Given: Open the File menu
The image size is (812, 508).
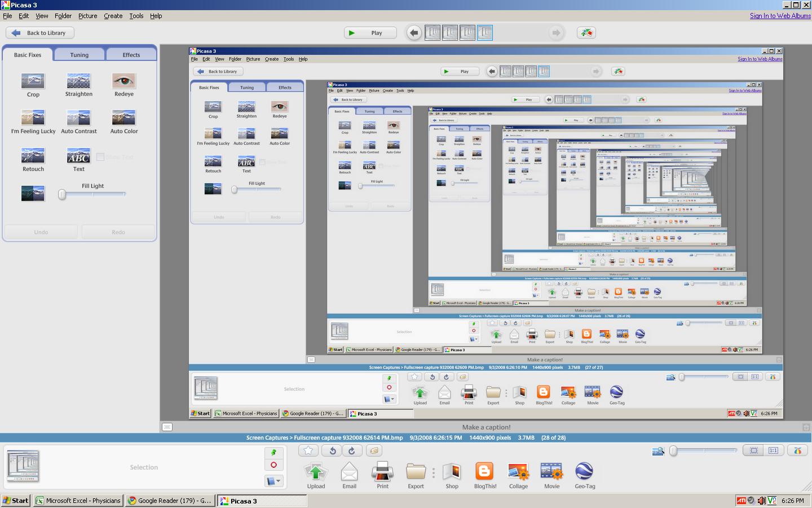Looking at the screenshot, I should click(7, 16).
